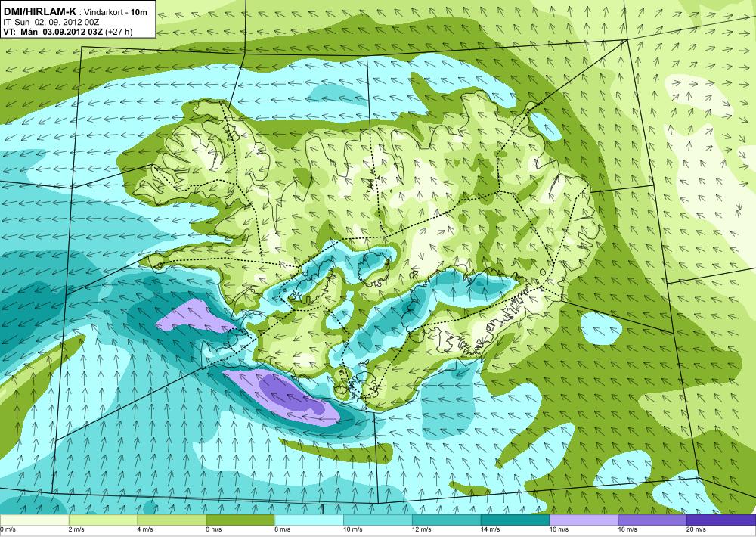Click the '2 m/s' legend label

[76, 529]
